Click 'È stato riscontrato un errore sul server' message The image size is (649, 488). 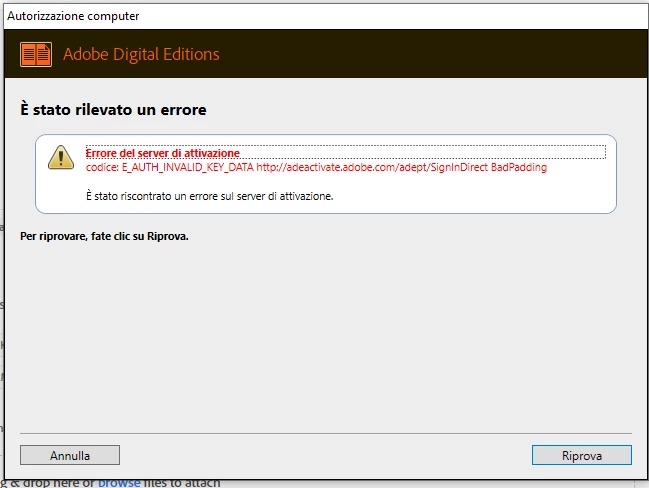click(x=209, y=196)
